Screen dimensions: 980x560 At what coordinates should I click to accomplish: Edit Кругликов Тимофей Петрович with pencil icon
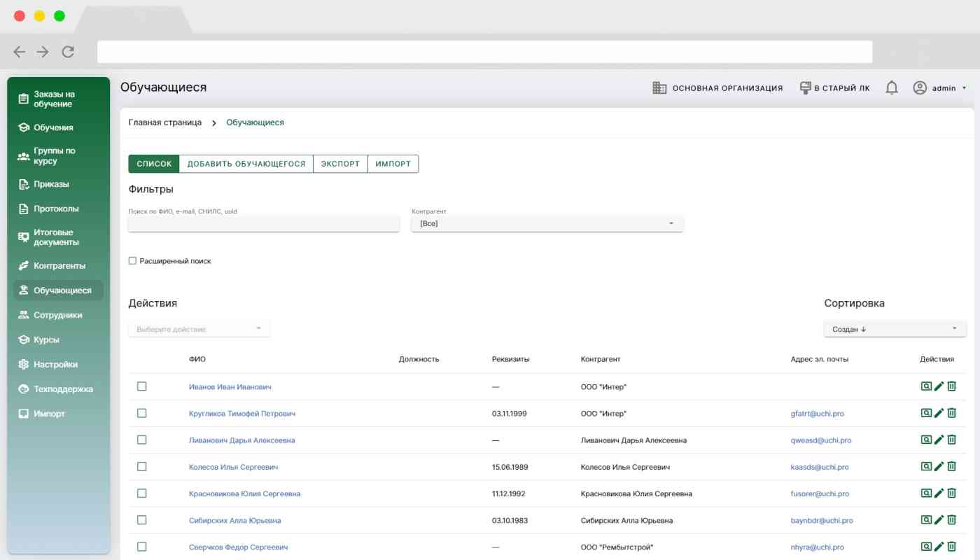click(x=939, y=413)
